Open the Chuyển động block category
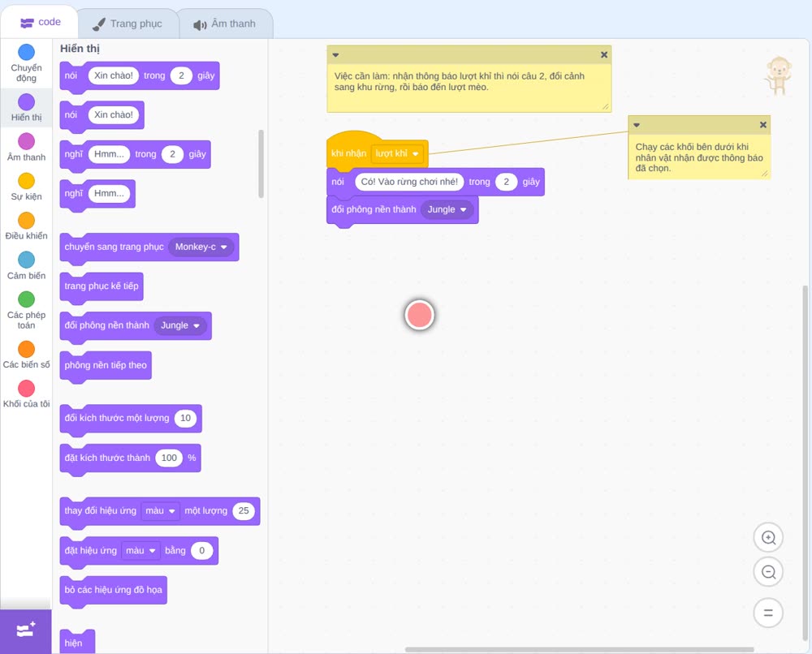812x654 pixels. pos(26,63)
